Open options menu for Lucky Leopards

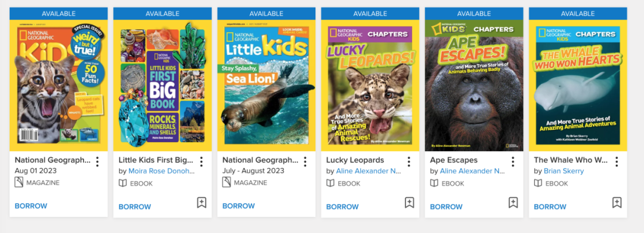coord(408,161)
